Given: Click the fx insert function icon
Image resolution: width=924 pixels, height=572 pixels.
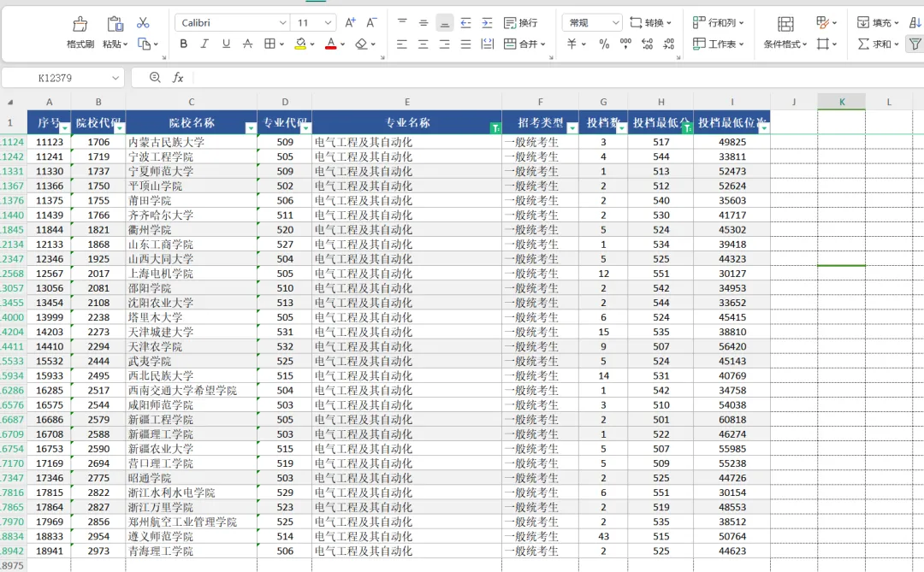Looking at the screenshot, I should pyautogui.click(x=177, y=77).
